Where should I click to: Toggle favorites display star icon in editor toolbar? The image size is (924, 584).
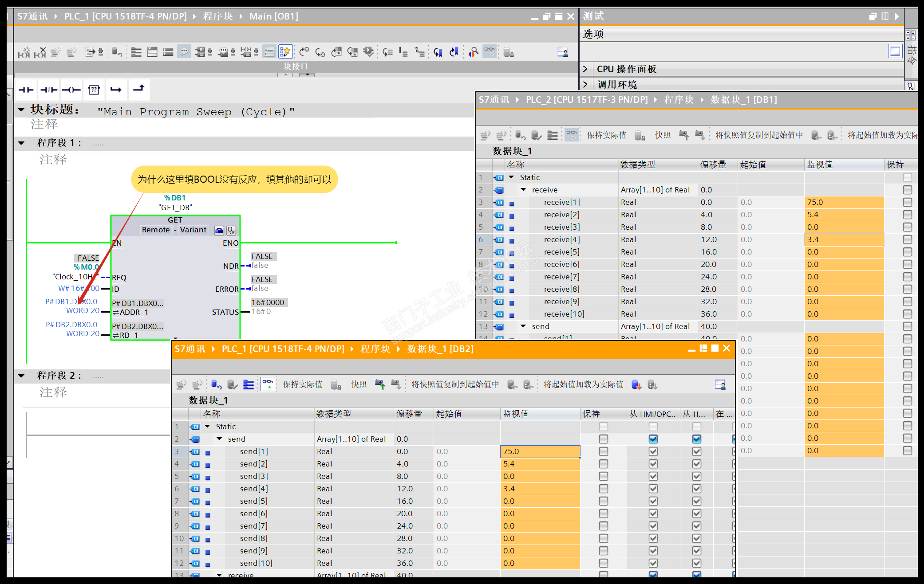point(285,52)
